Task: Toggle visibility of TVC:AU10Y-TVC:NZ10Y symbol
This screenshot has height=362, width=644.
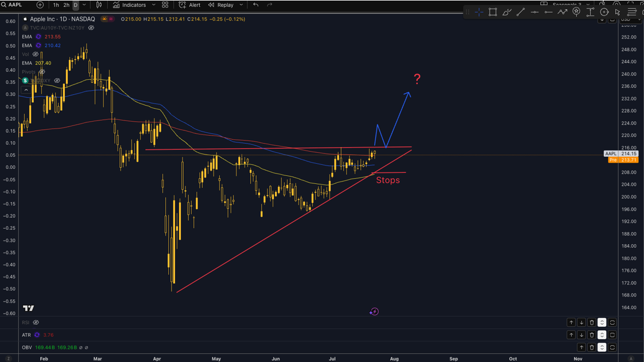Action: [91, 28]
